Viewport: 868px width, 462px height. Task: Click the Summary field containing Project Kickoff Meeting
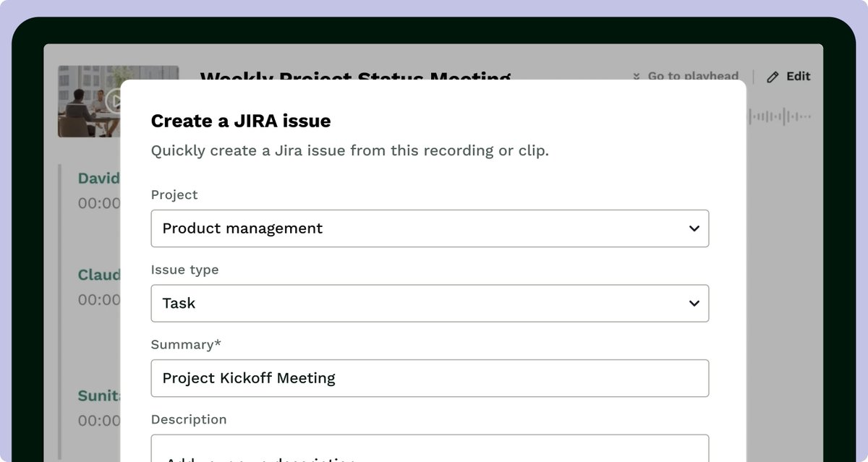pyautogui.click(x=430, y=378)
